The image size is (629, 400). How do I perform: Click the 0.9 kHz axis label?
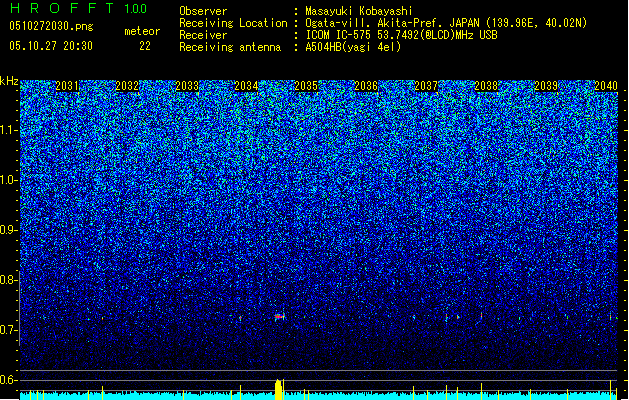(x=8, y=230)
